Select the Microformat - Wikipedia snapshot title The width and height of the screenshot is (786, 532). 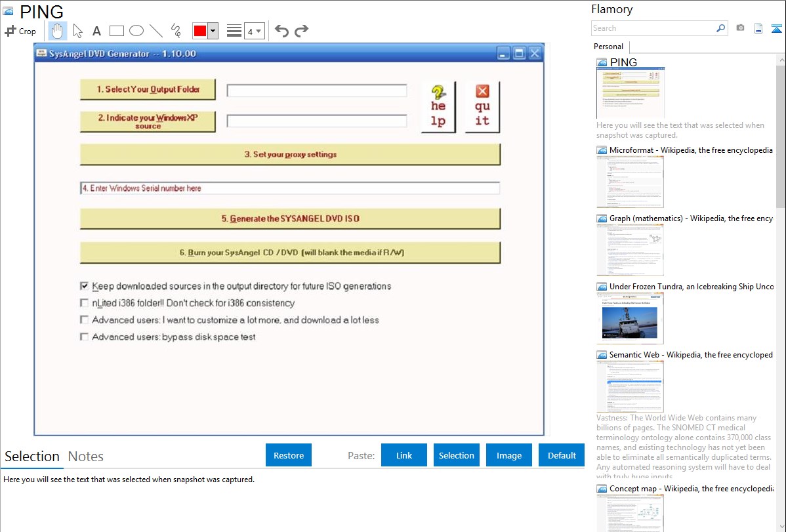point(691,150)
